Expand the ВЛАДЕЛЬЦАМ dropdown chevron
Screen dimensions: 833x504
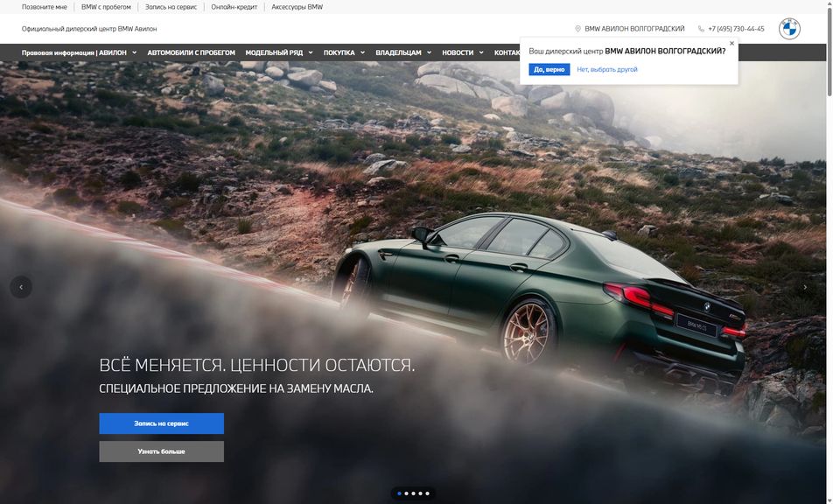[x=430, y=52]
